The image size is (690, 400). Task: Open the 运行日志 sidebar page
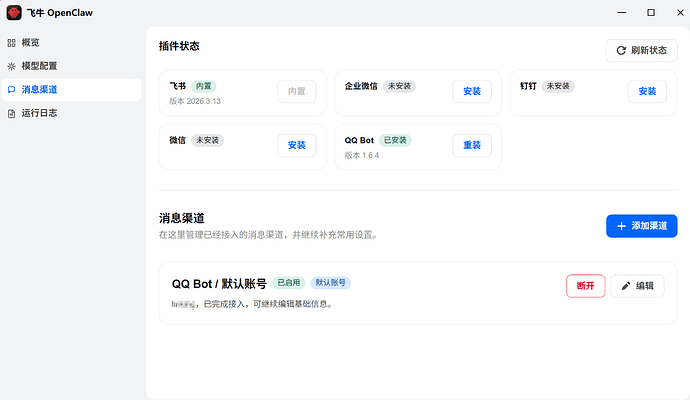(x=71, y=113)
